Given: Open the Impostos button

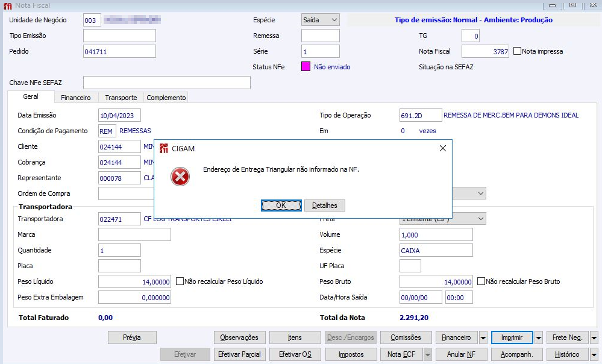Looking at the screenshot, I should tap(351, 354).
